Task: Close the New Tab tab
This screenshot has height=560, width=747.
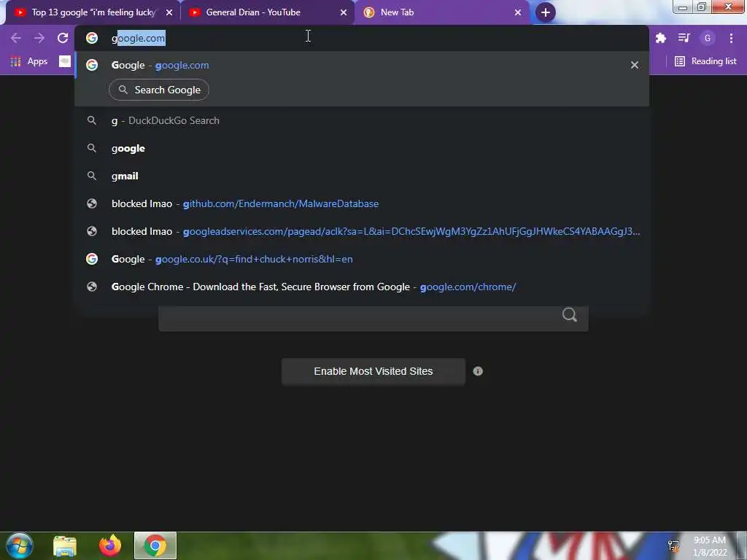Action: pyautogui.click(x=518, y=12)
